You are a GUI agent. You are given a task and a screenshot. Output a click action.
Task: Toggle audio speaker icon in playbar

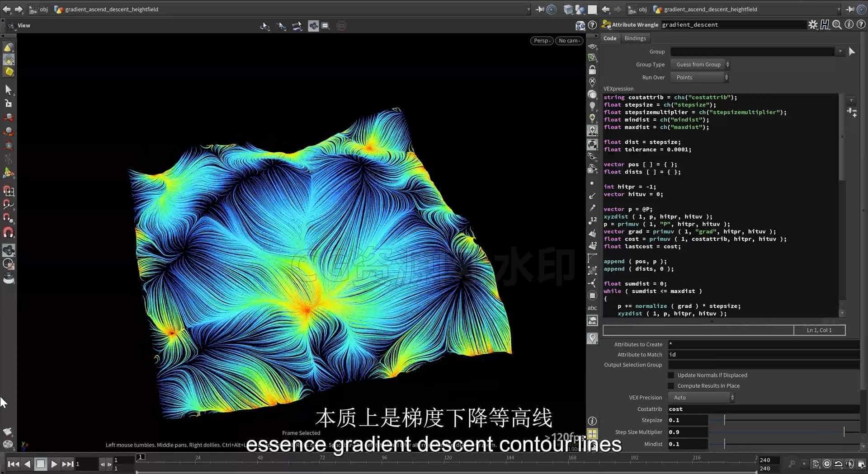pos(850,464)
